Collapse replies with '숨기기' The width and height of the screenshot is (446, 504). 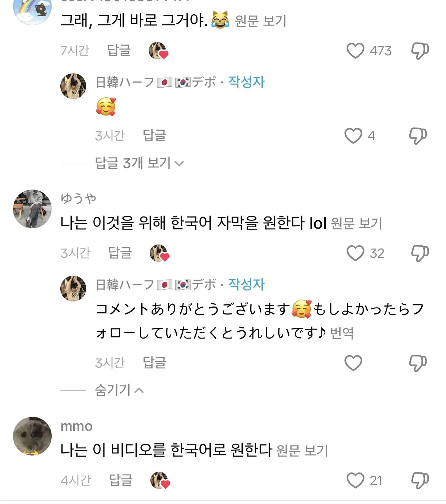point(119,390)
